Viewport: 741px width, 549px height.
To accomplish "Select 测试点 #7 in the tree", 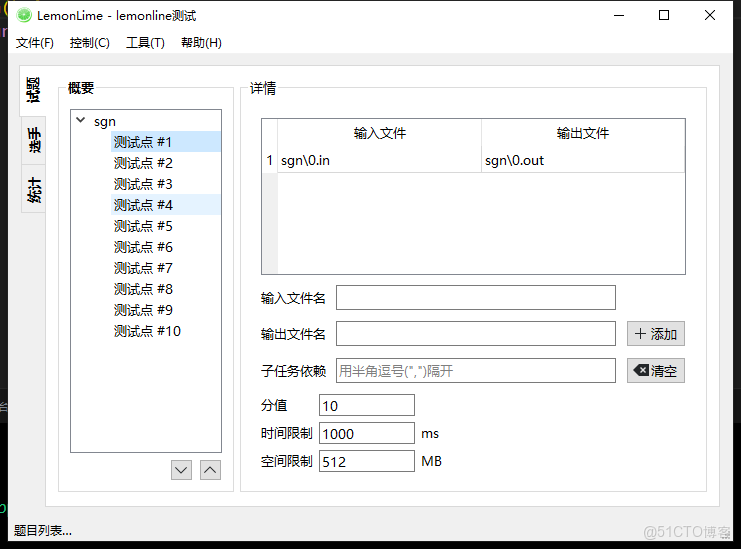I will tap(166, 268).
